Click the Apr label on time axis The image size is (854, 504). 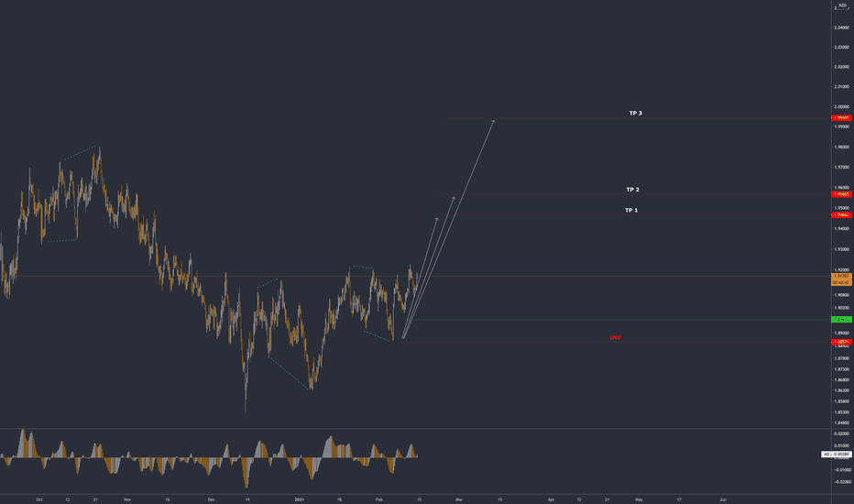coord(551,499)
